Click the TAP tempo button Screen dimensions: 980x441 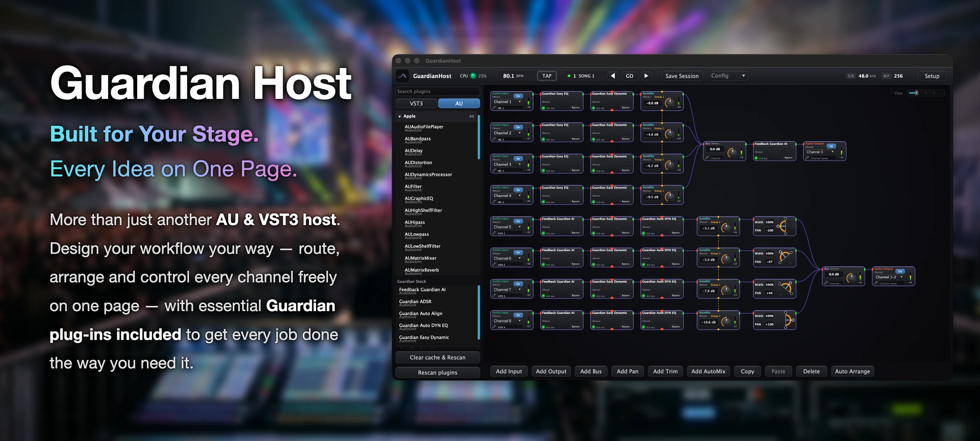[547, 76]
